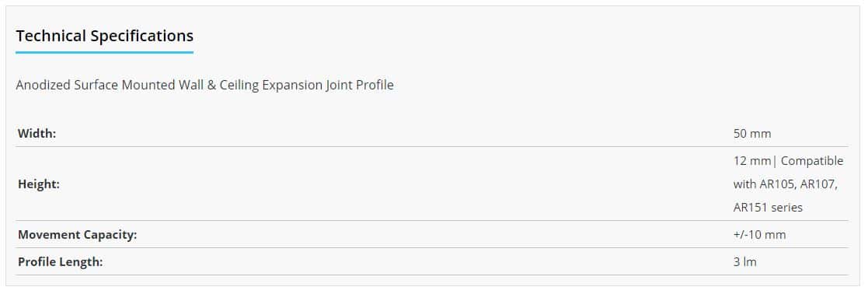Click the Height label
This screenshot has height=294, width=868.
pos(39,184)
